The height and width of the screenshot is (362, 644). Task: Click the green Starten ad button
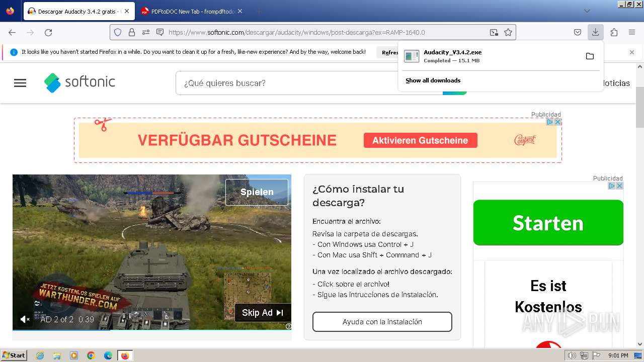click(x=548, y=223)
